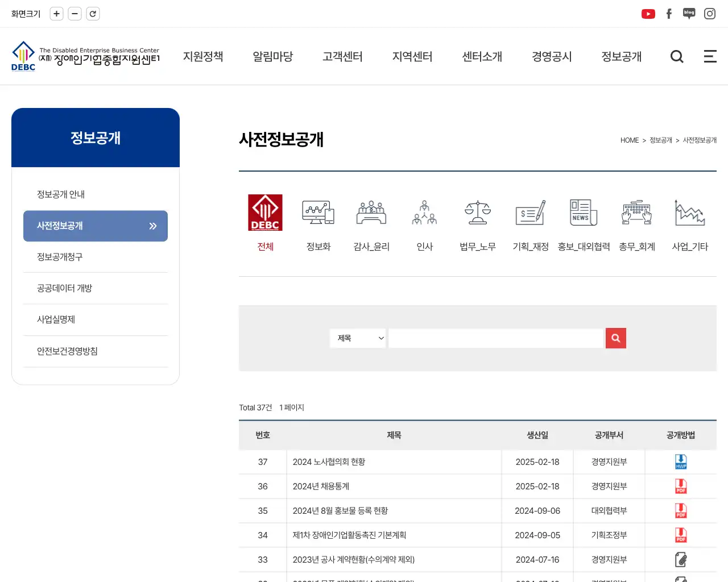Select the 감사_윤리 category icon
The width and height of the screenshot is (728, 582).
(371, 213)
